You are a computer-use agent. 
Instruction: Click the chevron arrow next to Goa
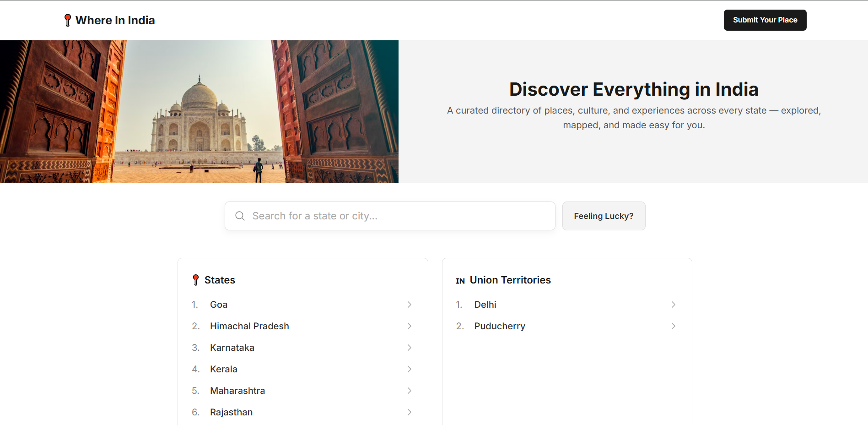(x=409, y=304)
